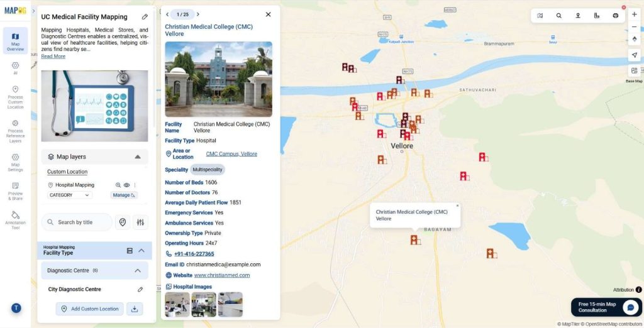
Task: Click the Vellore city label on map
Action: 402,146
